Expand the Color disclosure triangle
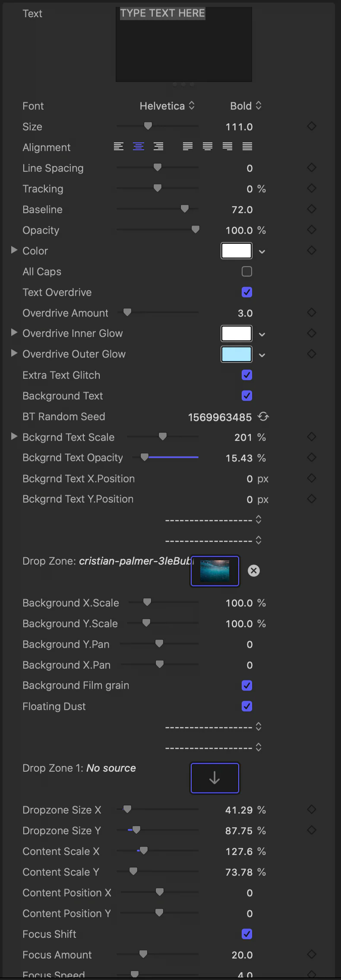The height and width of the screenshot is (980, 341). coord(14,250)
